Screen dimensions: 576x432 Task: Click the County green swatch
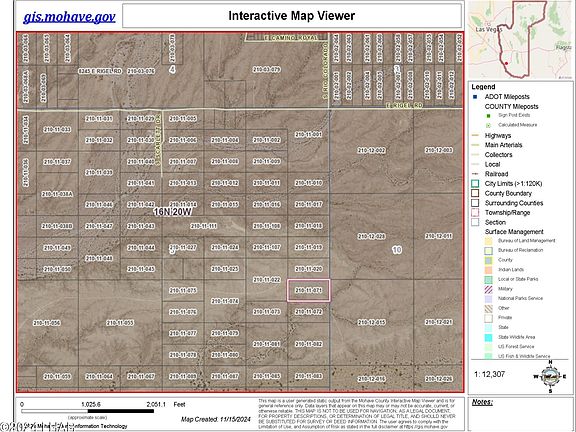(x=488, y=260)
